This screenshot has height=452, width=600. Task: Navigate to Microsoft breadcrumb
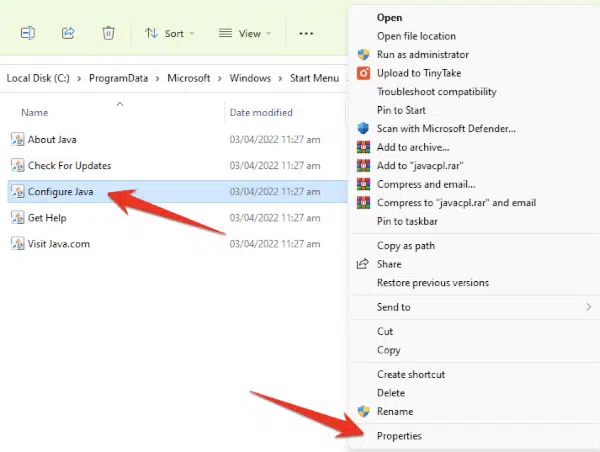[189, 78]
